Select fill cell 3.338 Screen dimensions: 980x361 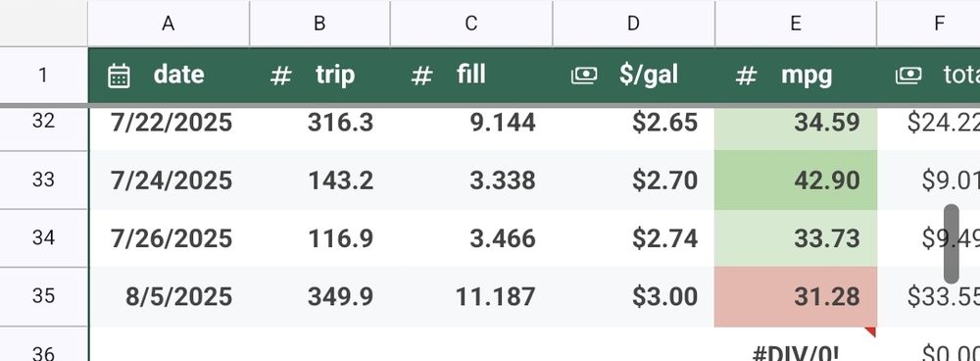pyautogui.click(x=471, y=180)
